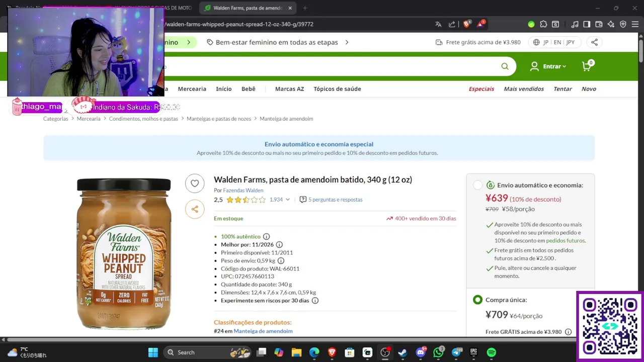Open Marcas AZ menu item
644x362 pixels.
(x=289, y=89)
